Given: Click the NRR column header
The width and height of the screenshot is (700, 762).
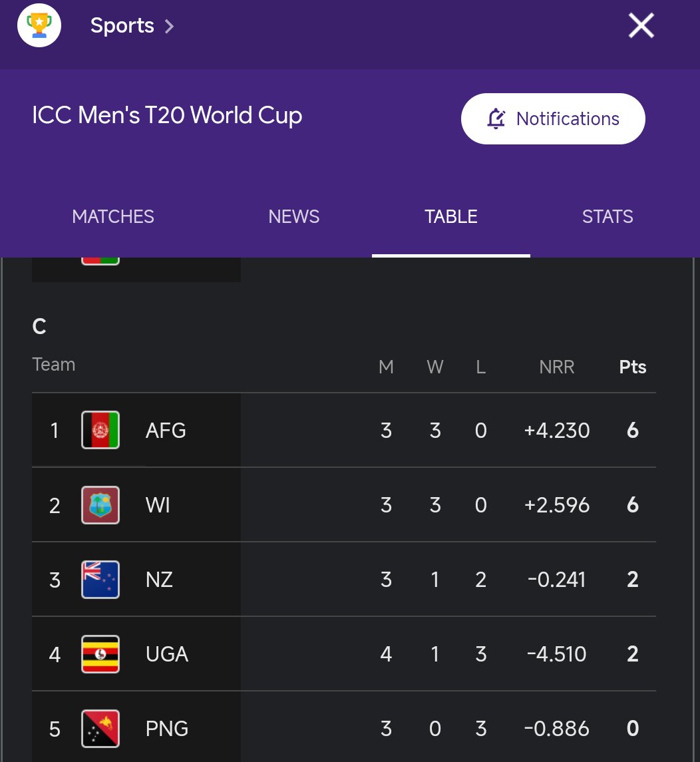Looking at the screenshot, I should (557, 367).
